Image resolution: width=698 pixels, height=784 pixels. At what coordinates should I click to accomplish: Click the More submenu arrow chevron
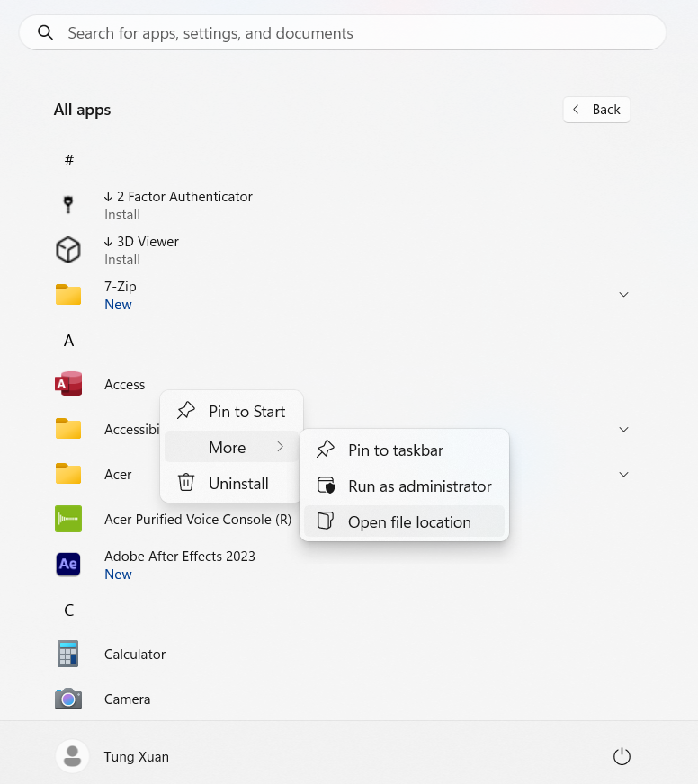point(281,447)
